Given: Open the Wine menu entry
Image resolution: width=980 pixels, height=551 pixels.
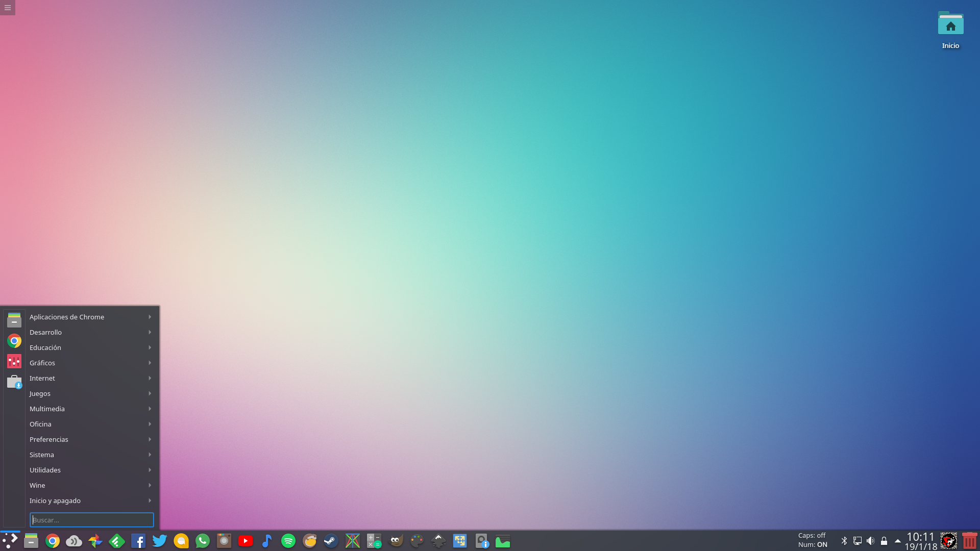Looking at the screenshot, I should click(91, 485).
